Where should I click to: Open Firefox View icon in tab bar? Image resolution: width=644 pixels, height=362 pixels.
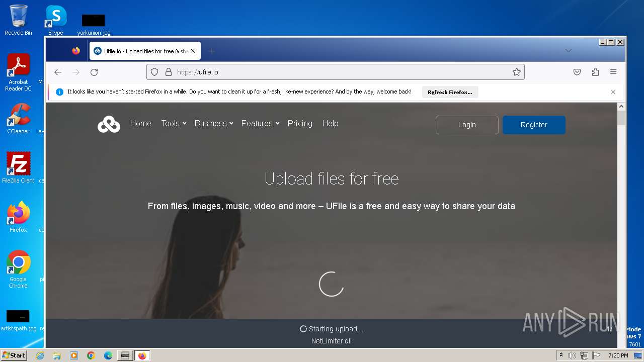tap(76, 51)
